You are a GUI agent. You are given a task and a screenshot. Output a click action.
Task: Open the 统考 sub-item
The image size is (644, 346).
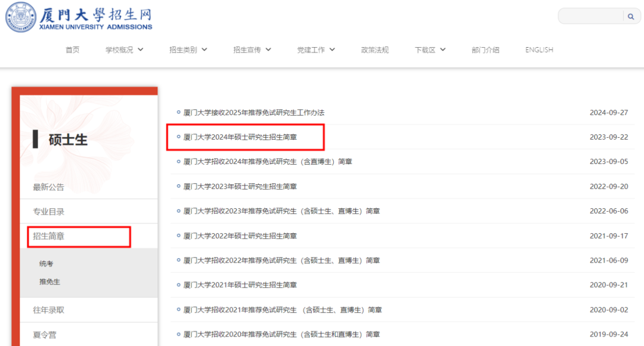(46, 264)
